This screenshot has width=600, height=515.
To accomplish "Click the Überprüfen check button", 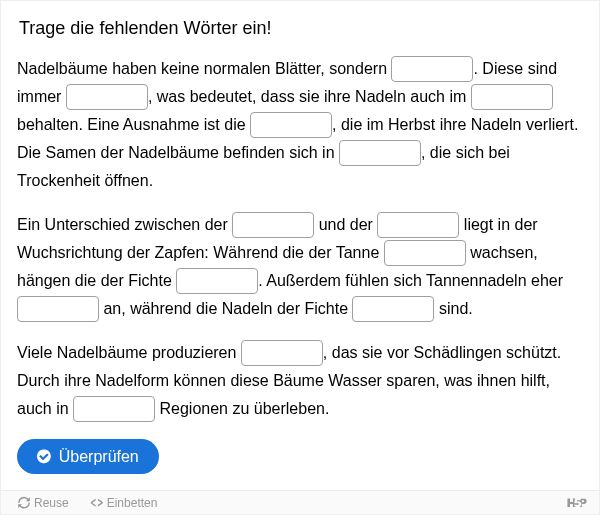I will coord(88,456).
